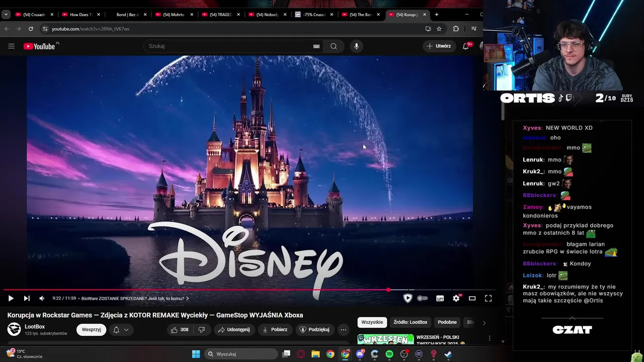Open the player settings gear
This screenshot has height=362, width=644.
[456, 298]
